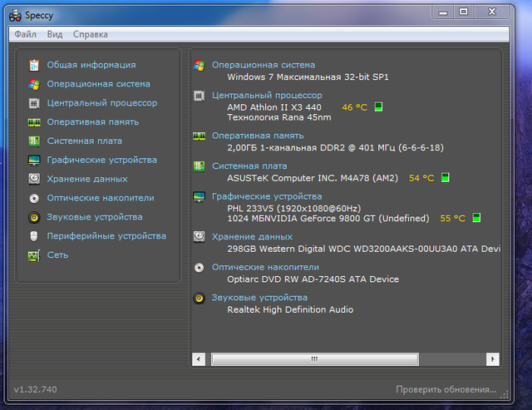Click the network card icon in sidebar
The height and width of the screenshot is (410, 532).
click(34, 255)
